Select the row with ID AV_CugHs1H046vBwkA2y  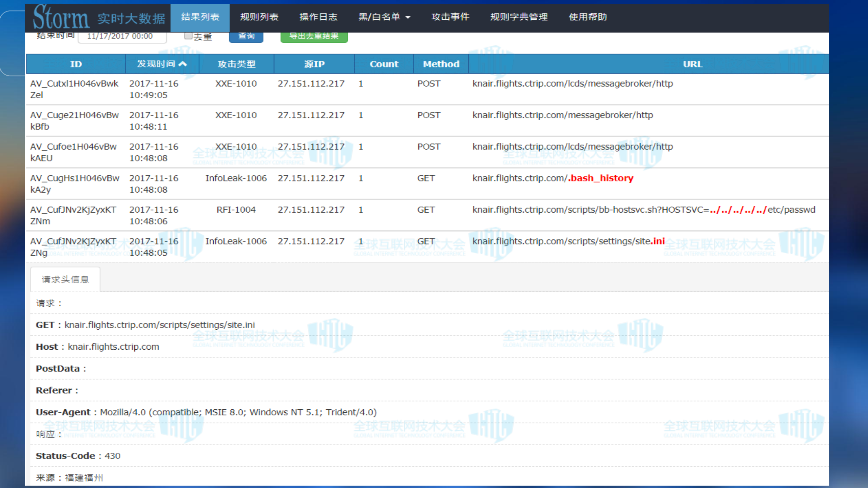pos(74,183)
